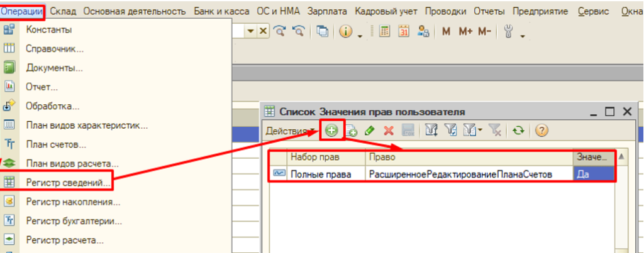Viewport: 644px width, 253px height.
Task: Click the pencil Edit record icon
Action: [370, 131]
